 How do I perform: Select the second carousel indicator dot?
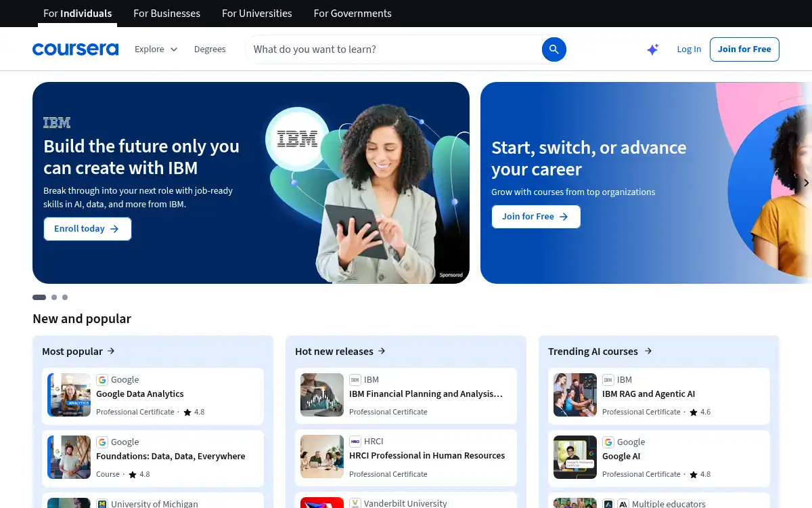pos(54,297)
